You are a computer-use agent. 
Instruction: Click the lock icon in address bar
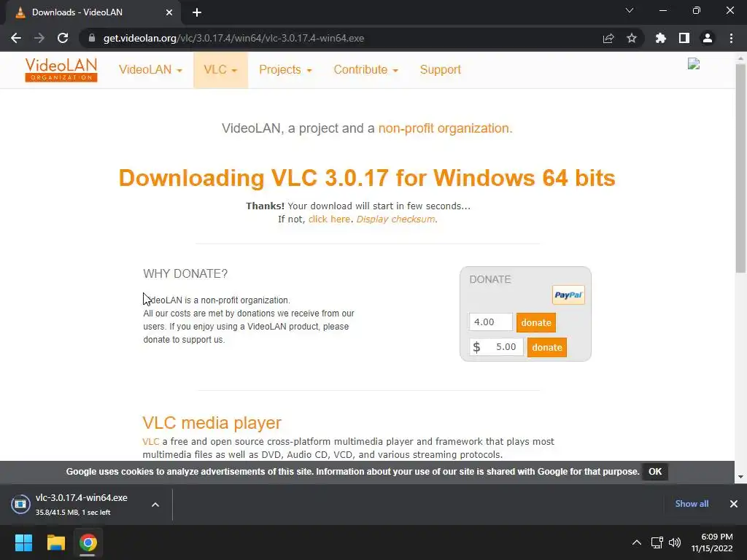(x=92, y=38)
